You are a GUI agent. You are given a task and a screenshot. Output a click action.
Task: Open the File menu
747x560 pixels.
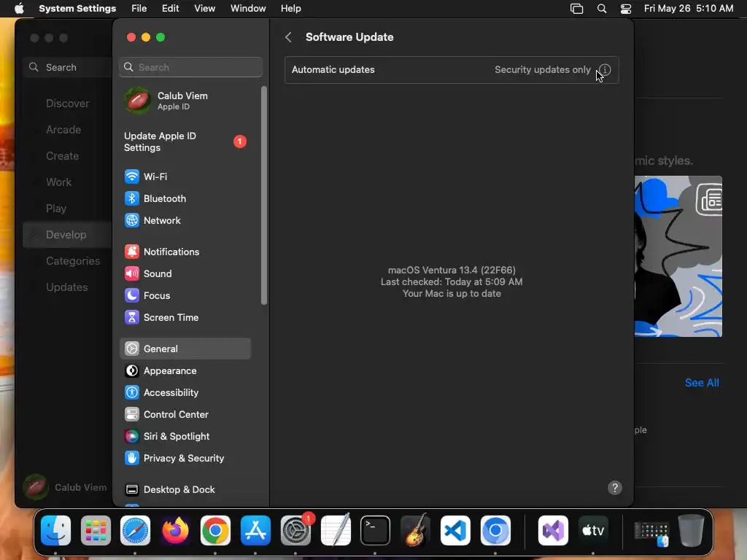(139, 9)
